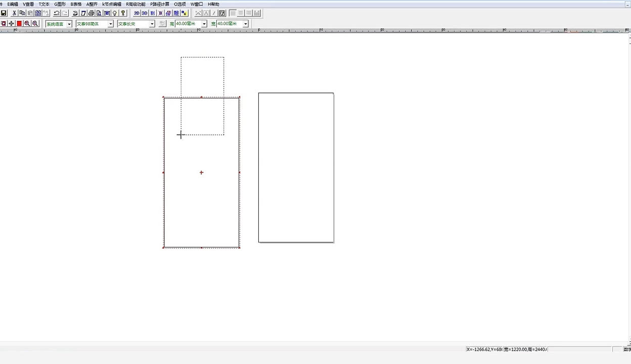Click the 型 button beside font dropdown
This screenshot has width=631, height=364.
(x=162, y=24)
